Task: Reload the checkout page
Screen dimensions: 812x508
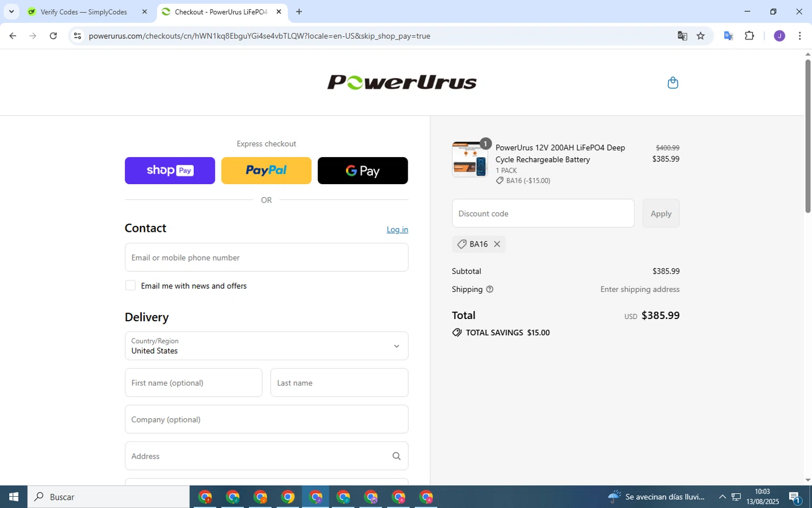Action: pyautogui.click(x=53, y=36)
